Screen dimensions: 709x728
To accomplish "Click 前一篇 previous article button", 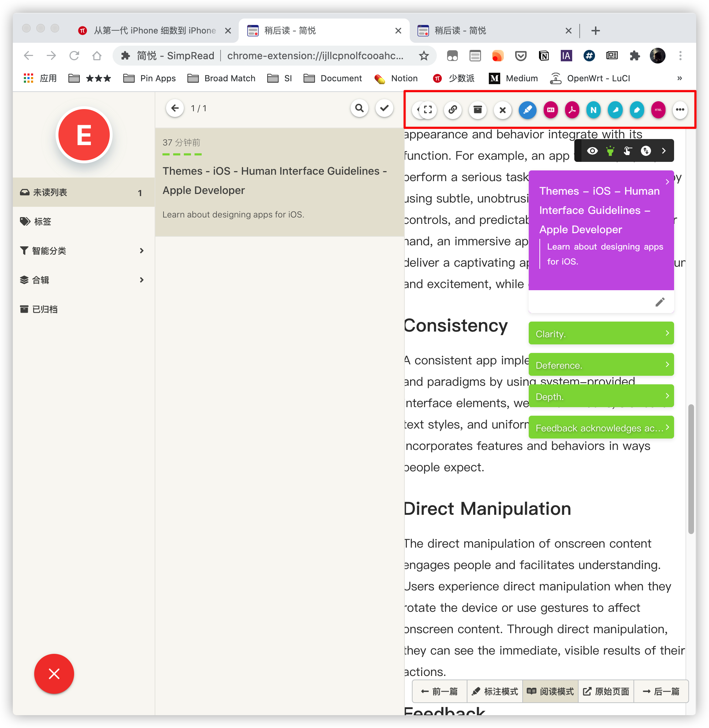I will tap(440, 692).
